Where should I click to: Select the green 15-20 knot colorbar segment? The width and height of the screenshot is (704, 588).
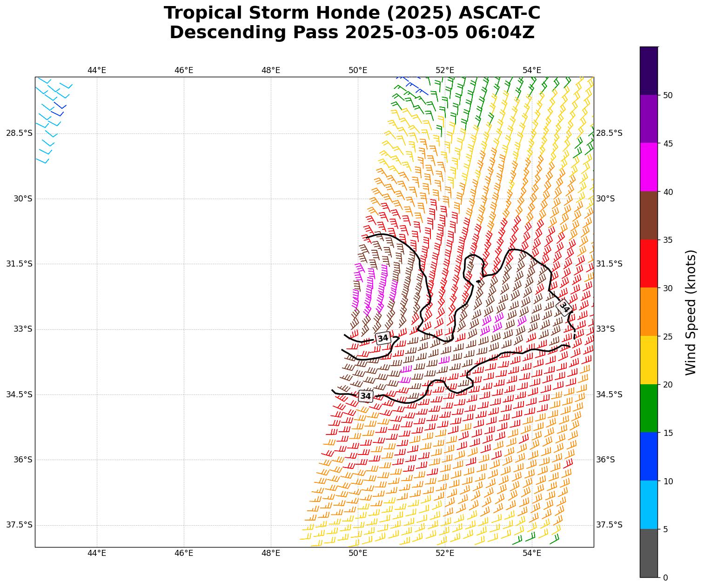pos(649,408)
